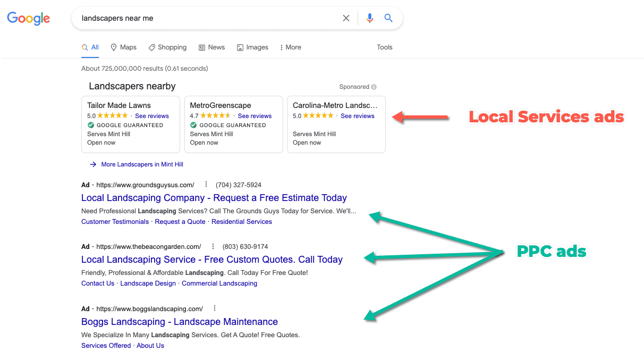Visit Customer Testimonials sitelink

point(115,221)
